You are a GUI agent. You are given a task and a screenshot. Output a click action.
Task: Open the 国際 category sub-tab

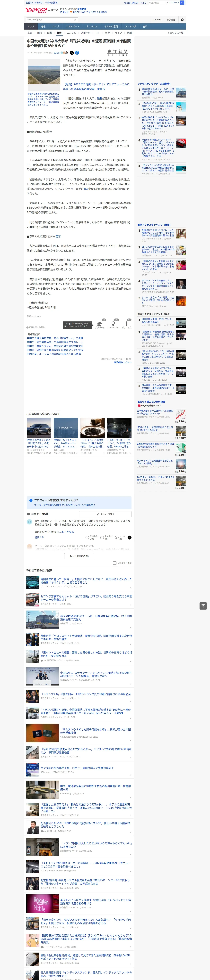coord(49,33)
